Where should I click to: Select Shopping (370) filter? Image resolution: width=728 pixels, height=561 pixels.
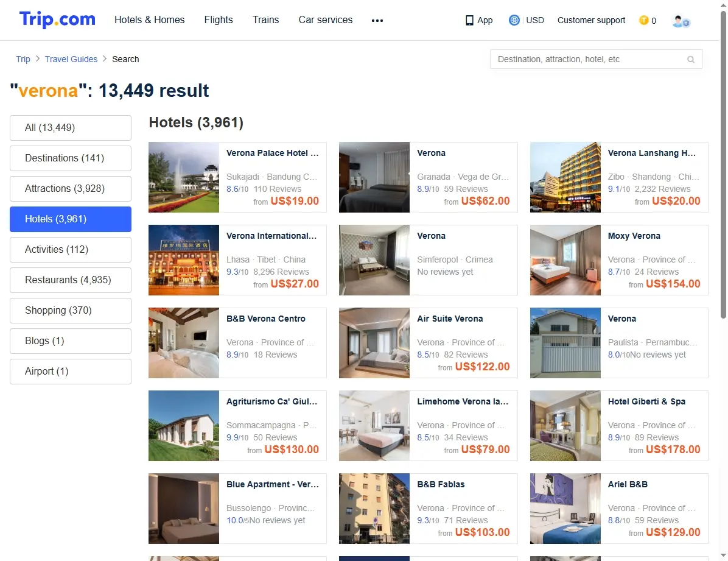[71, 311]
